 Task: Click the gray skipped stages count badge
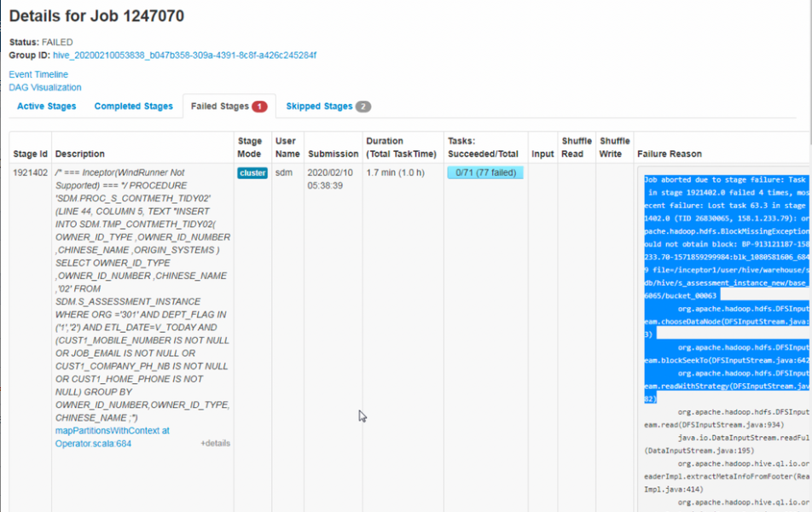tap(363, 107)
